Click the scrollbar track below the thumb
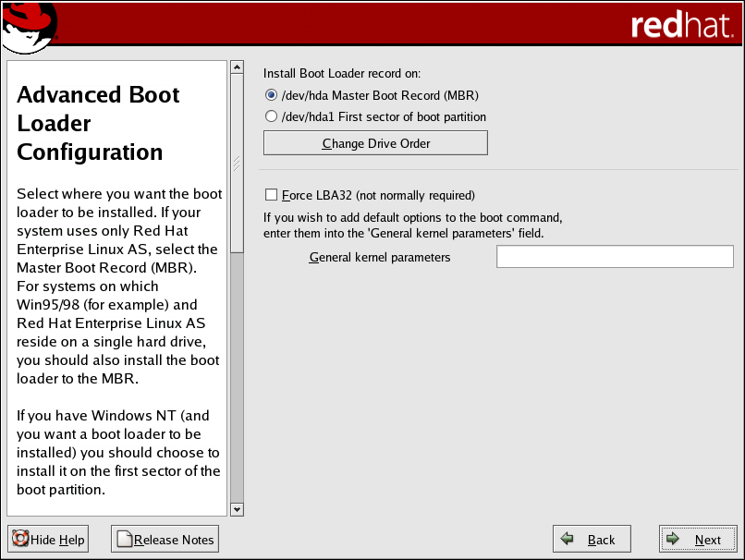745x560 pixels. 237,379
